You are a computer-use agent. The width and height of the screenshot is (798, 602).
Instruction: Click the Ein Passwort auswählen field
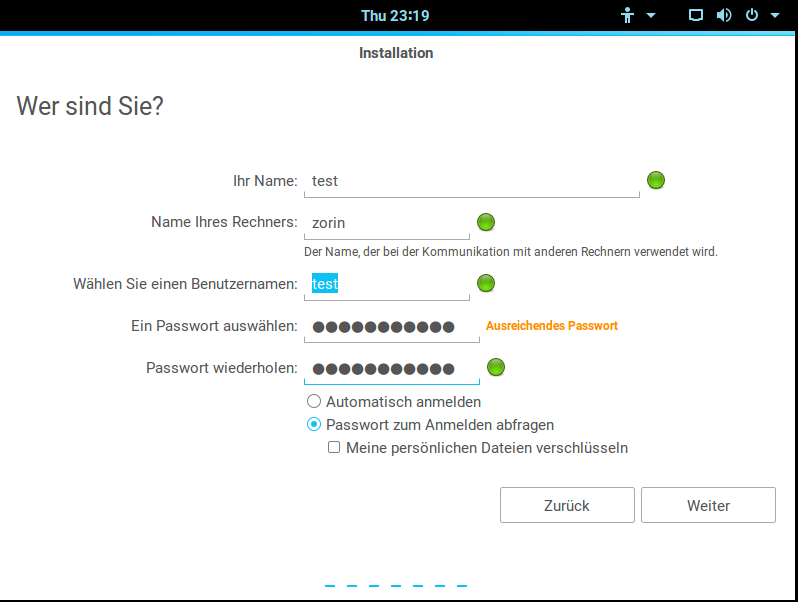click(x=391, y=326)
